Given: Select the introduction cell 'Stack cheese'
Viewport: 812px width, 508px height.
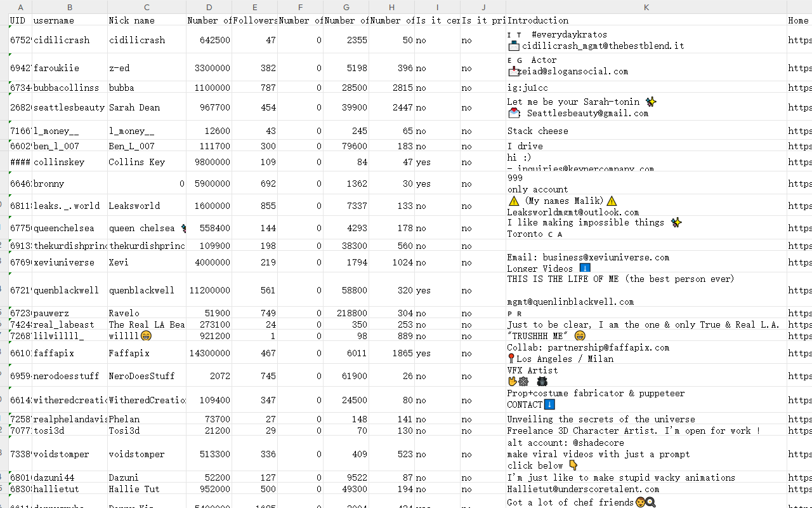Looking at the screenshot, I should click(x=646, y=131).
